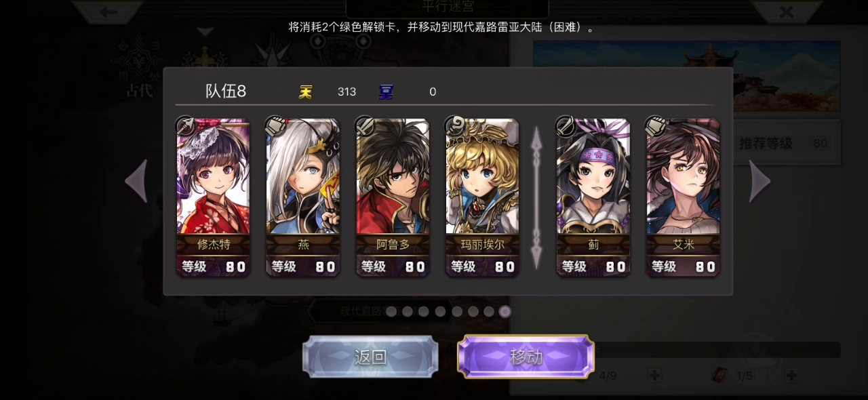This screenshot has height=400, width=868.
Task: Select the first page indicator dot
Action: click(x=391, y=312)
